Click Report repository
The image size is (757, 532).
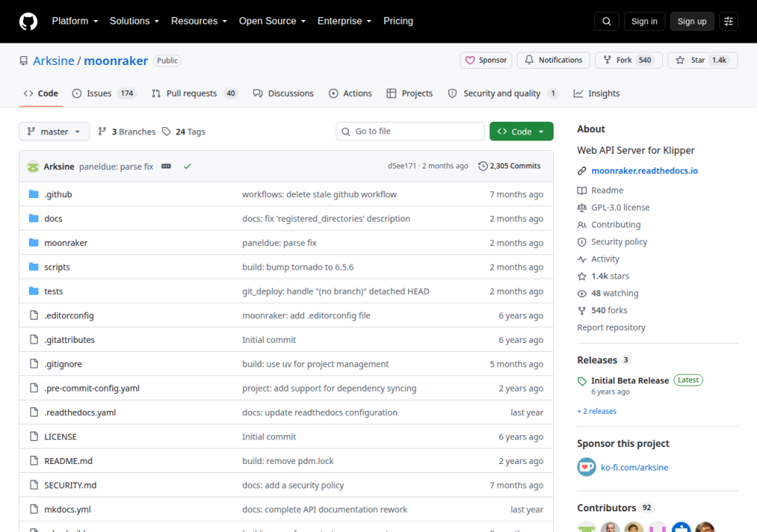pyautogui.click(x=611, y=327)
